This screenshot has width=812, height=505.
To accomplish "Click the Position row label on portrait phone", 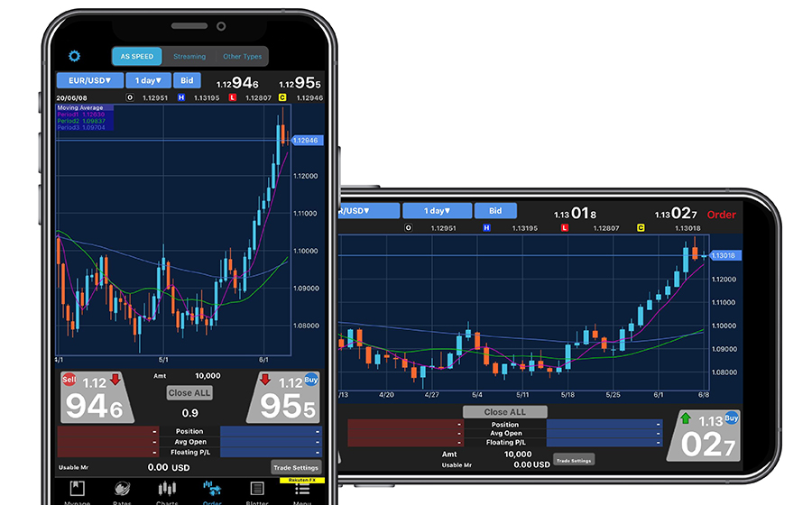I will point(189,431).
